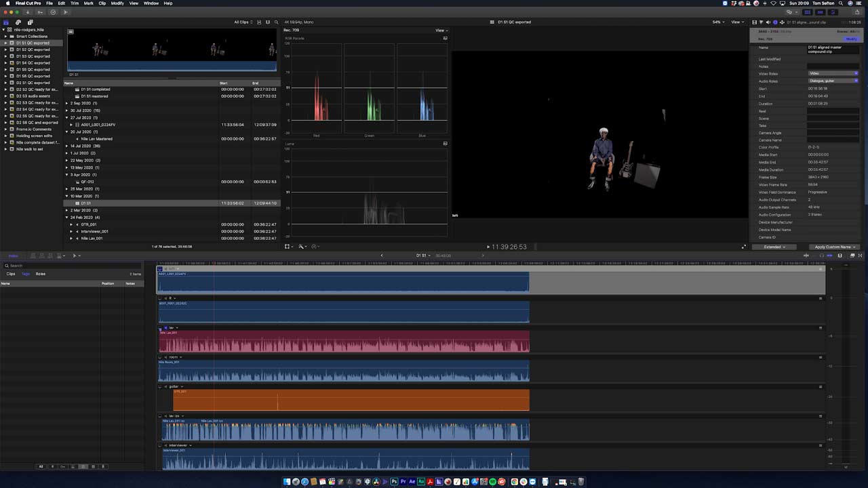
Task: Click the Apply Custom Name button
Action: (835, 247)
